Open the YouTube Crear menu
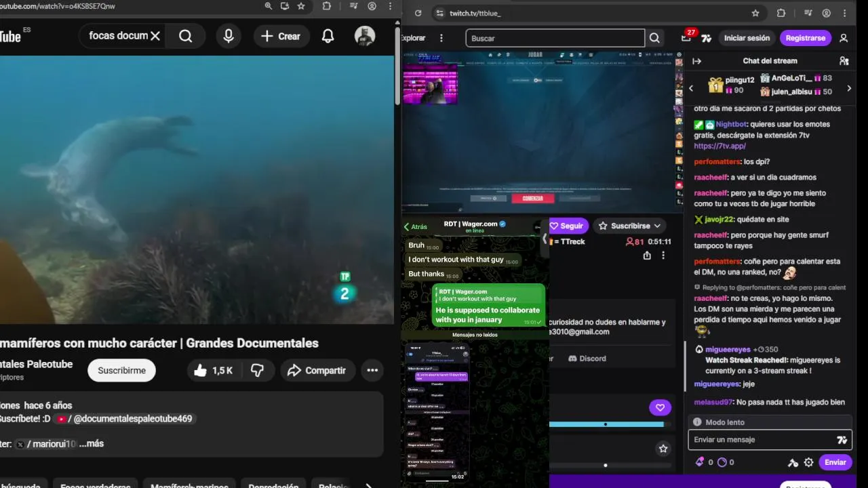The image size is (868, 488). tap(281, 36)
